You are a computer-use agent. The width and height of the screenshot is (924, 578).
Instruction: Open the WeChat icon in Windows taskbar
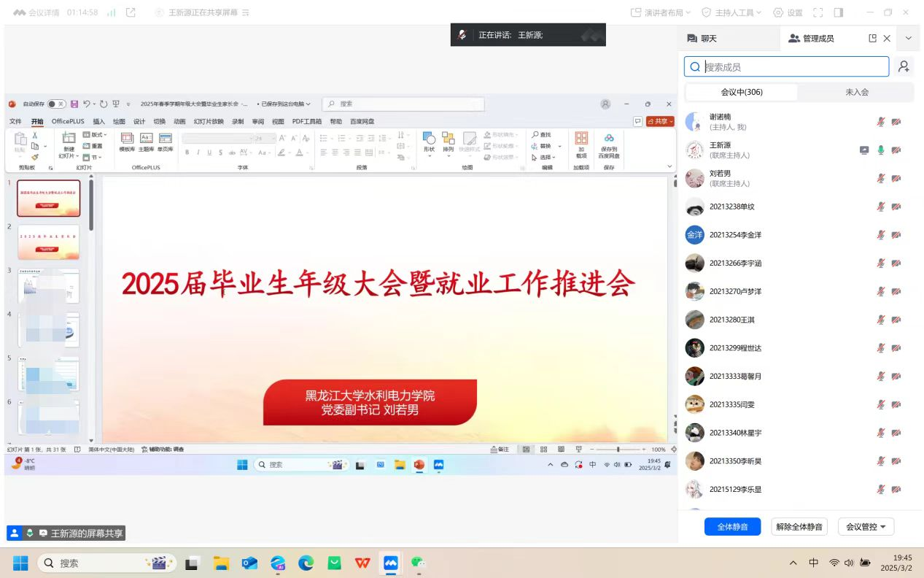(x=418, y=563)
